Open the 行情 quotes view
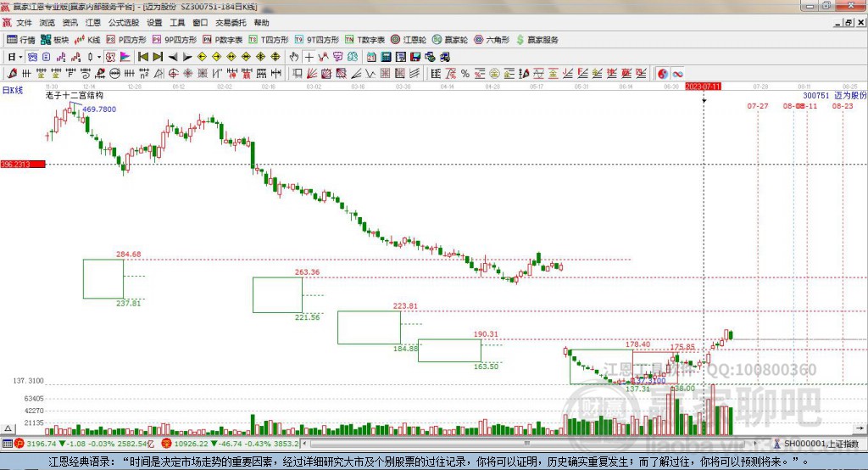Viewport: 868px width, 470px height. click(x=21, y=40)
